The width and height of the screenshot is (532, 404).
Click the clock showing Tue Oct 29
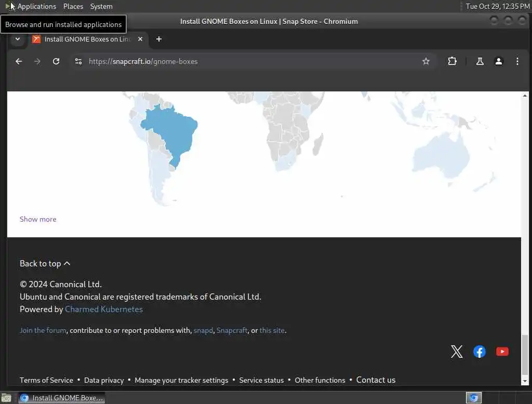pos(497,6)
